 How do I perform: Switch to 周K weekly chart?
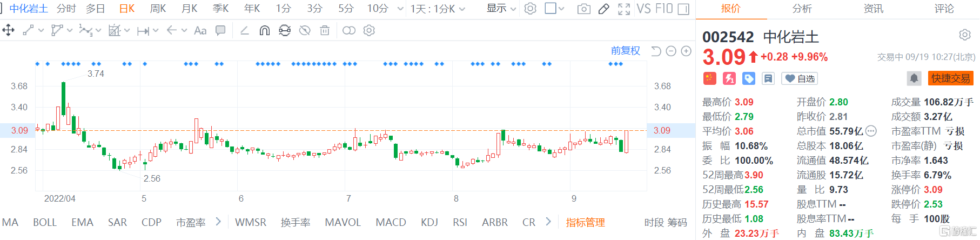[x=158, y=9]
